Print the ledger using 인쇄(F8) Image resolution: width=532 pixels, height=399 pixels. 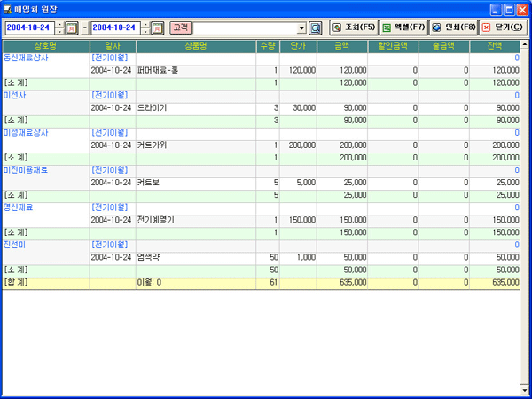pos(454,27)
